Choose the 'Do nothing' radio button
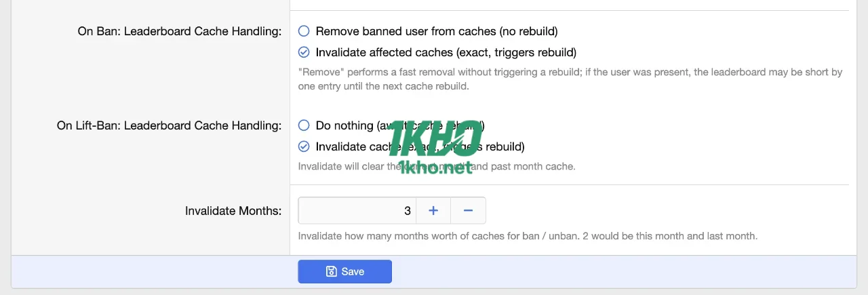This screenshot has width=868, height=295. 304,125
